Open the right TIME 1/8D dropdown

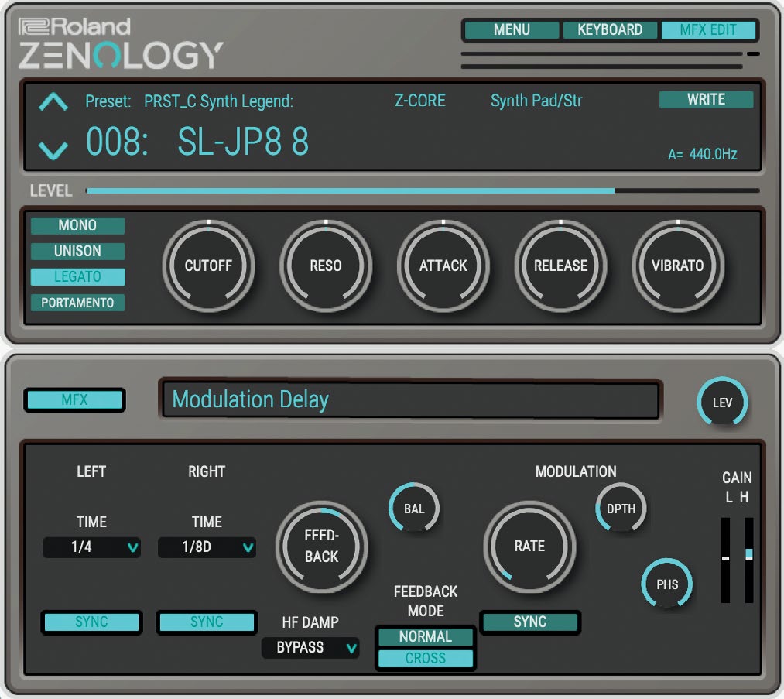[207, 547]
